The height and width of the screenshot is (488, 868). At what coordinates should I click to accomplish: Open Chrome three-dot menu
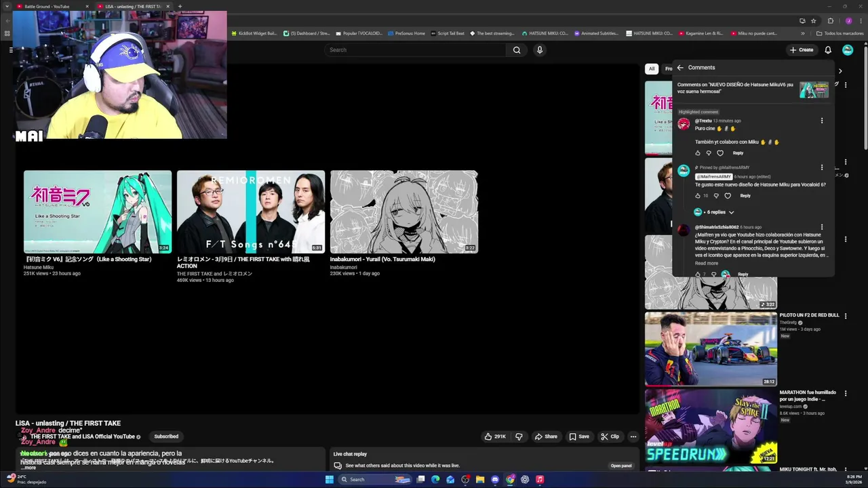(861, 20)
